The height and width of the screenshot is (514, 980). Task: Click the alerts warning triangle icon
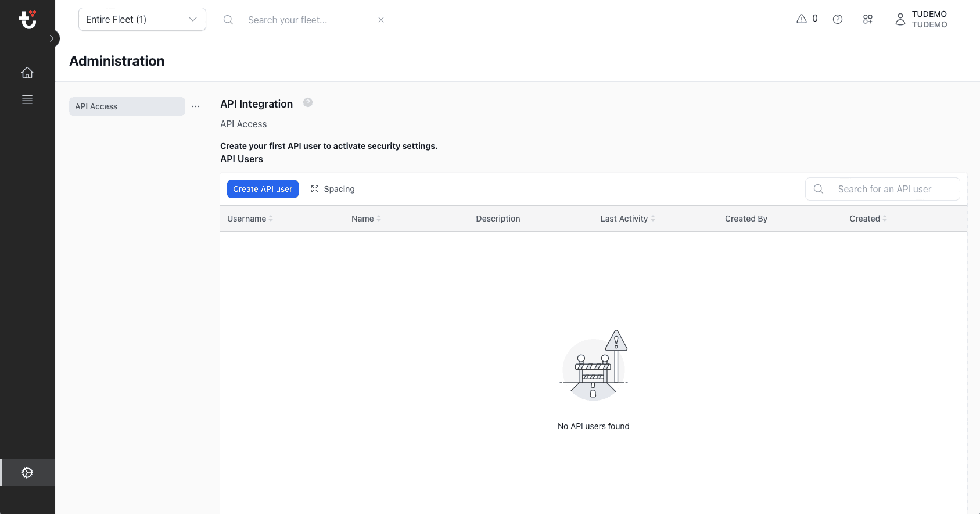click(x=802, y=19)
